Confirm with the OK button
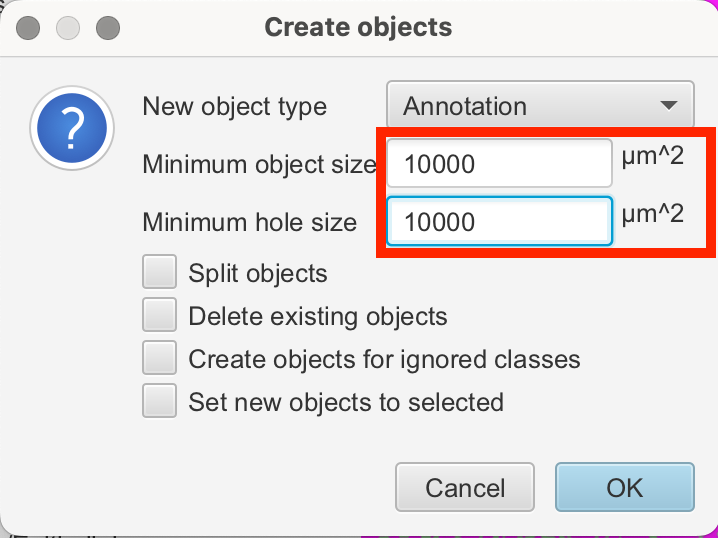Screen dimensions: 718x538 [624, 488]
